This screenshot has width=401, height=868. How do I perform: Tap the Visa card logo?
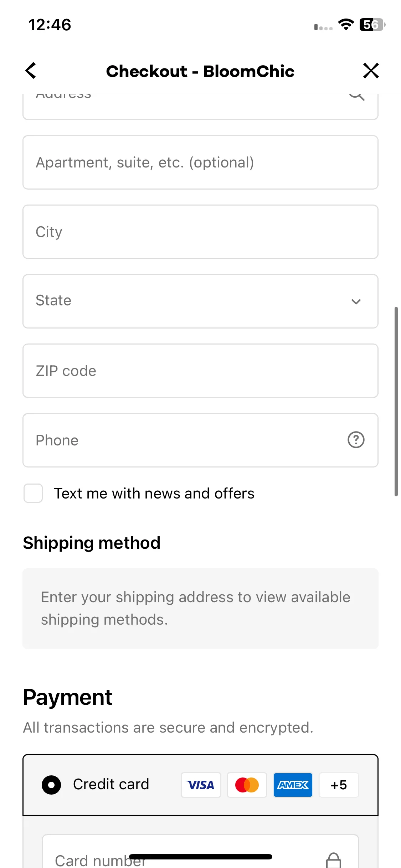pos(201,785)
